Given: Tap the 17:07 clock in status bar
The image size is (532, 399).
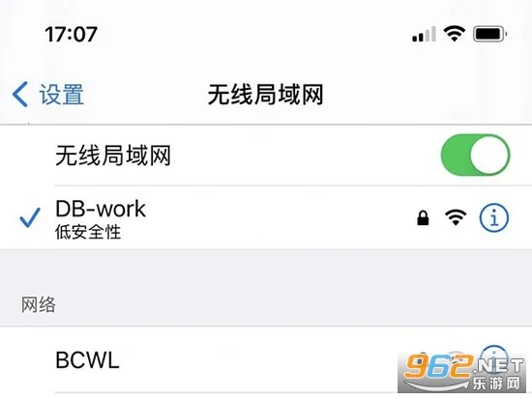Looking at the screenshot, I should pos(71,34).
